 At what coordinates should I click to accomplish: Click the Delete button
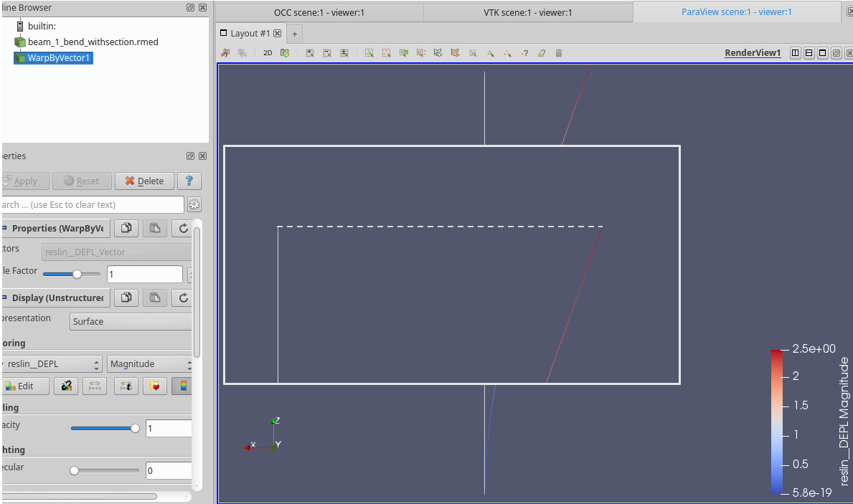[x=144, y=181]
